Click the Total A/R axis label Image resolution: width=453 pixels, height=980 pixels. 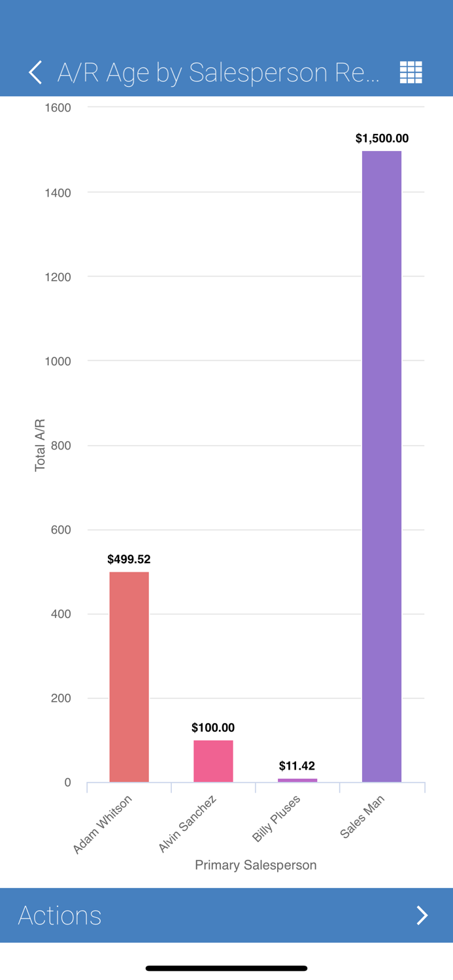point(39,444)
